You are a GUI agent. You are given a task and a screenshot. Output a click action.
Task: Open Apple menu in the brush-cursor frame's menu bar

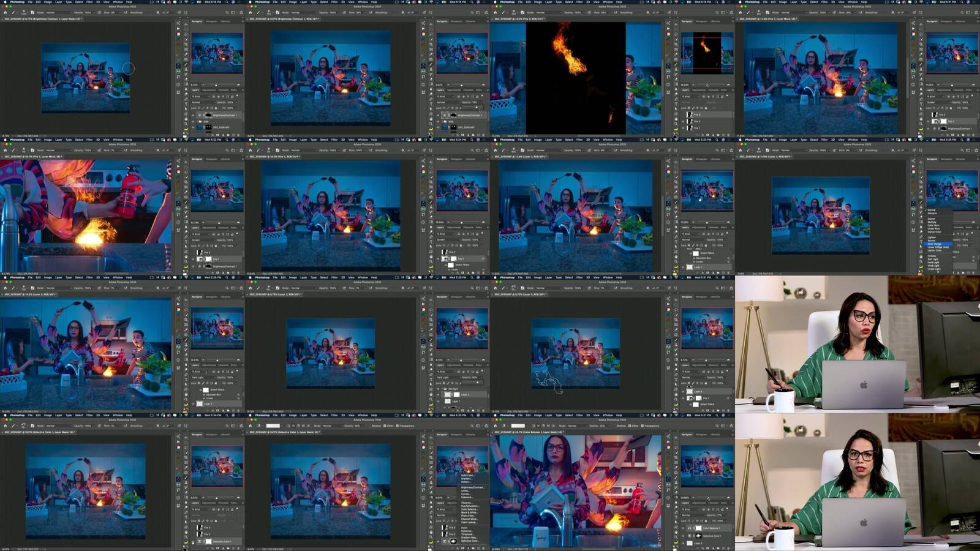(x=5, y=2)
